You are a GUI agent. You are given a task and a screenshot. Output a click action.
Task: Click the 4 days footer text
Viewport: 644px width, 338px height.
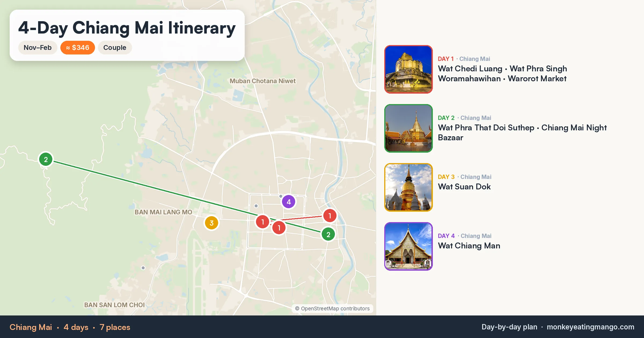click(76, 327)
